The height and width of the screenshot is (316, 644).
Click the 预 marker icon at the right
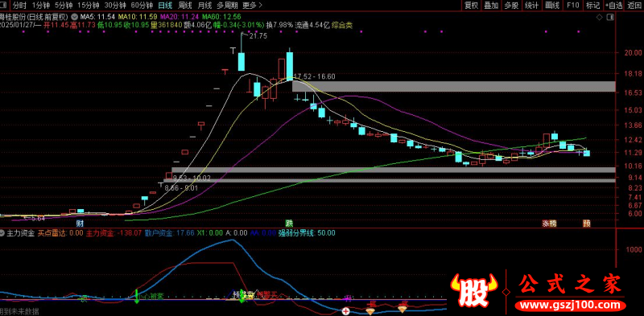click(587, 224)
